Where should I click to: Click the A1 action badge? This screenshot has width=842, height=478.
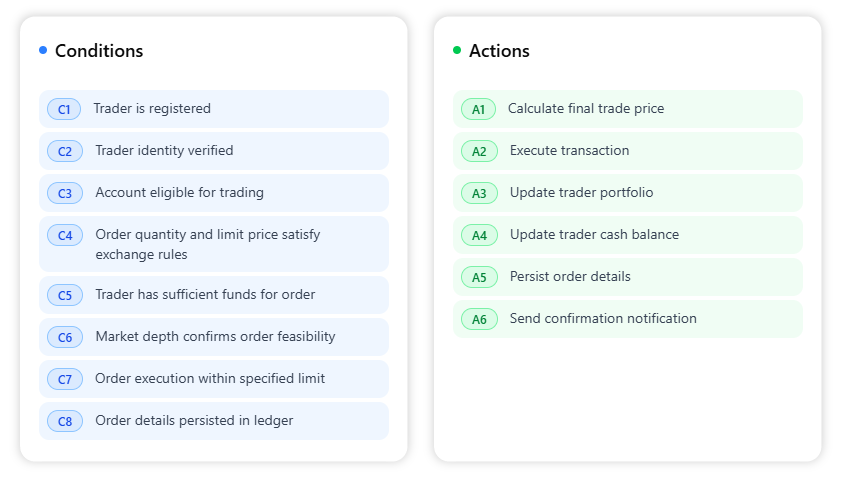pyautogui.click(x=478, y=109)
